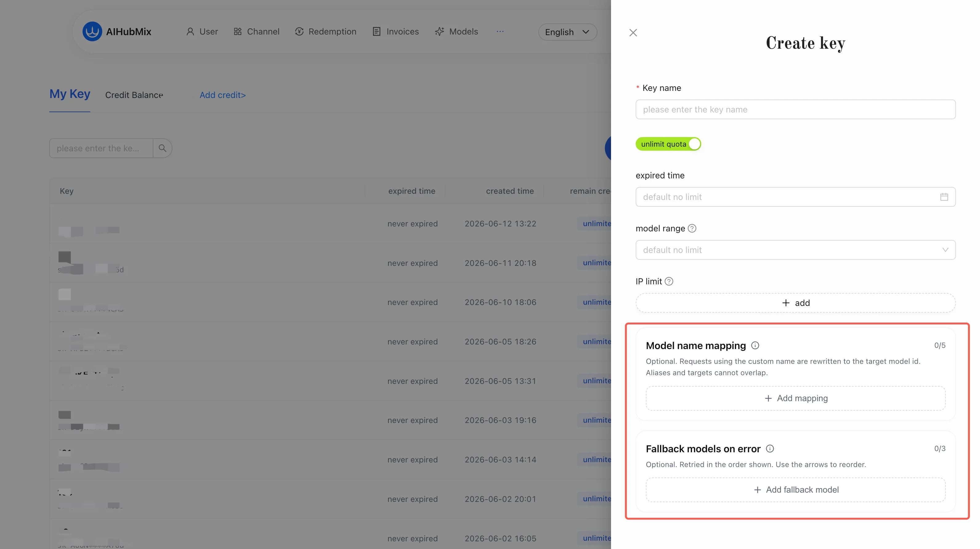Open the expired time calendar icon

[x=944, y=197]
